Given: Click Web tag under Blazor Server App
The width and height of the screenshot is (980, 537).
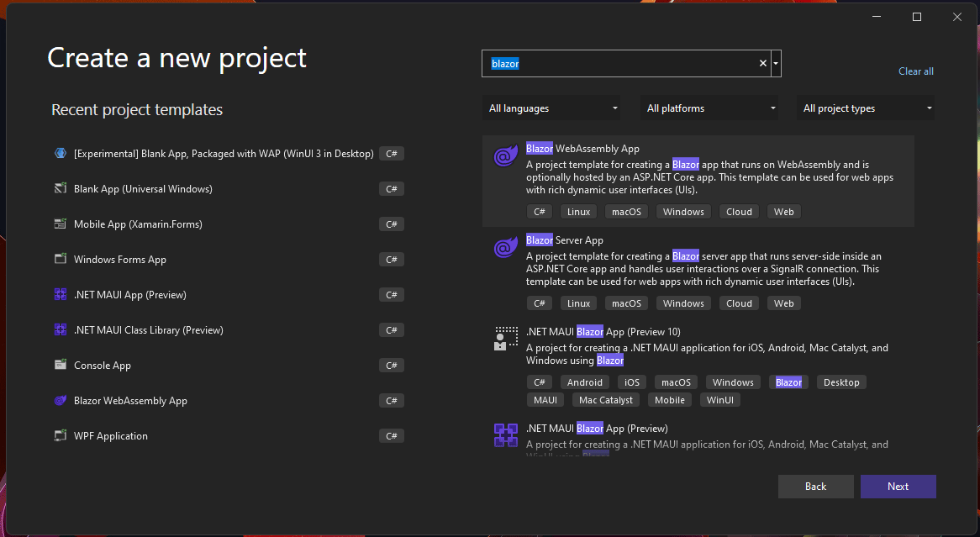Looking at the screenshot, I should pos(784,303).
